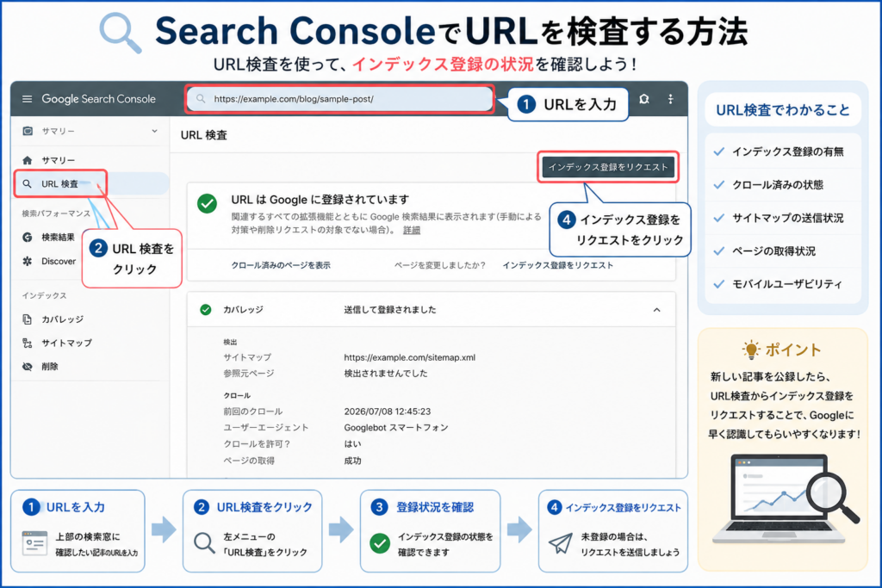Click 送信して登録されました status text

pos(390,310)
